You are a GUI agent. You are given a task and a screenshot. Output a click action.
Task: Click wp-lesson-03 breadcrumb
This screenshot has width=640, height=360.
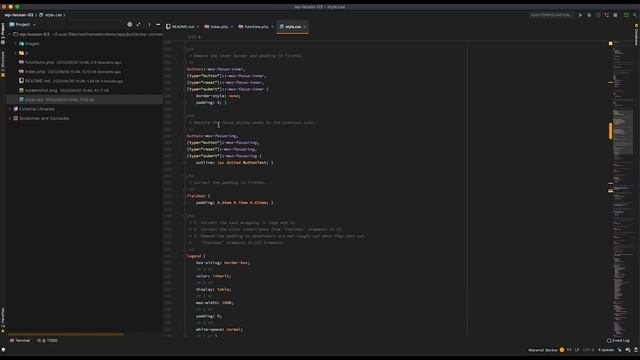(19, 15)
